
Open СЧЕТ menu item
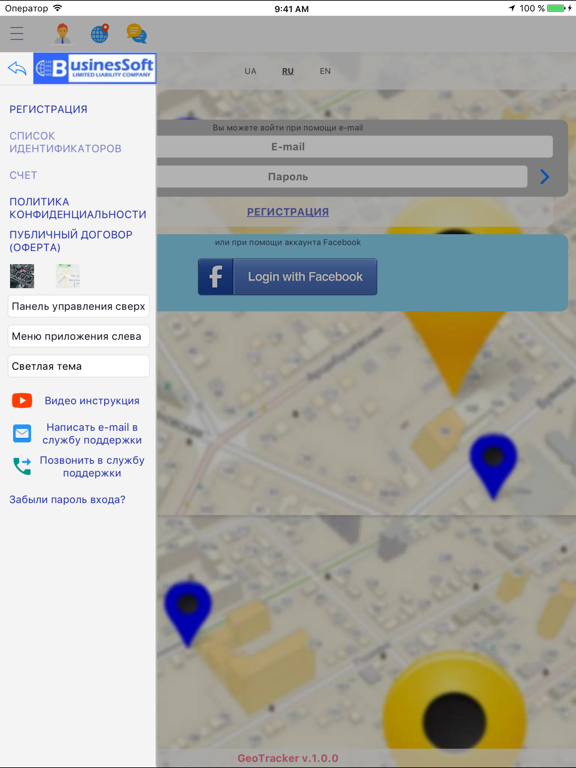tap(23, 175)
